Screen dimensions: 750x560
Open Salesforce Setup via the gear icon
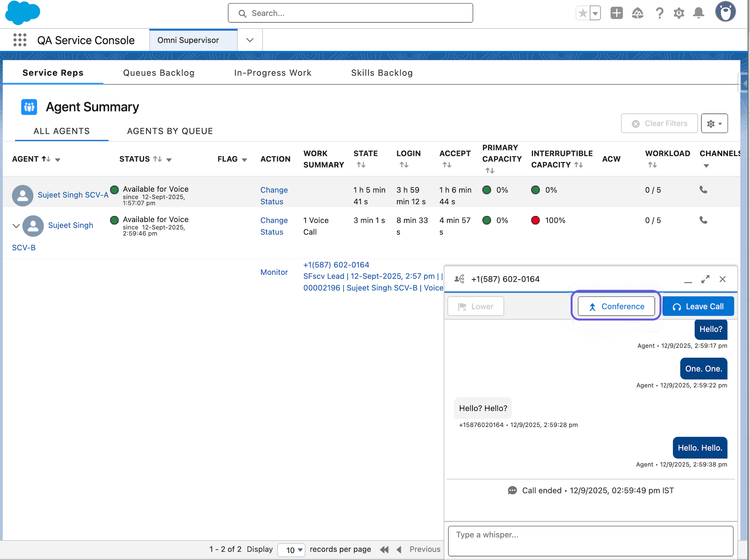click(679, 13)
